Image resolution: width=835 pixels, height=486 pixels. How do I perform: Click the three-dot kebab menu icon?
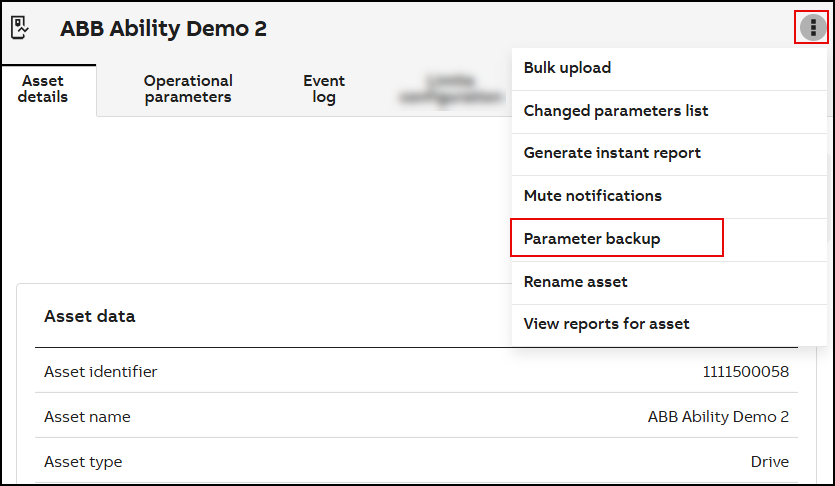(812, 28)
